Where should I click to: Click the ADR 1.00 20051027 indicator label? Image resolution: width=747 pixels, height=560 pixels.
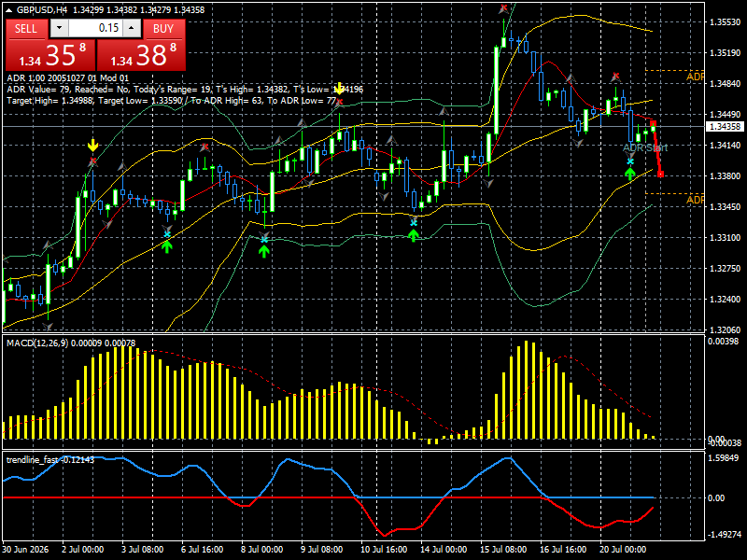(x=67, y=78)
